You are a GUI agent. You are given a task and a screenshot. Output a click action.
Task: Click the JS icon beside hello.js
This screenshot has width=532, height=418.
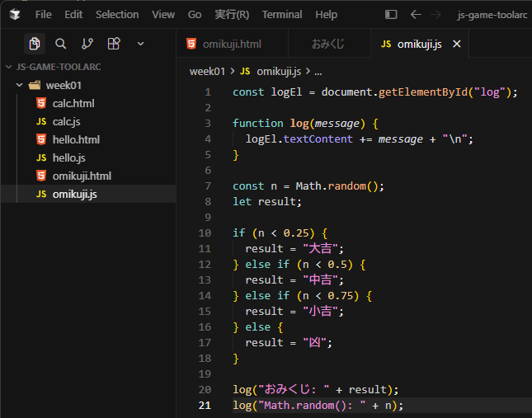(41, 157)
